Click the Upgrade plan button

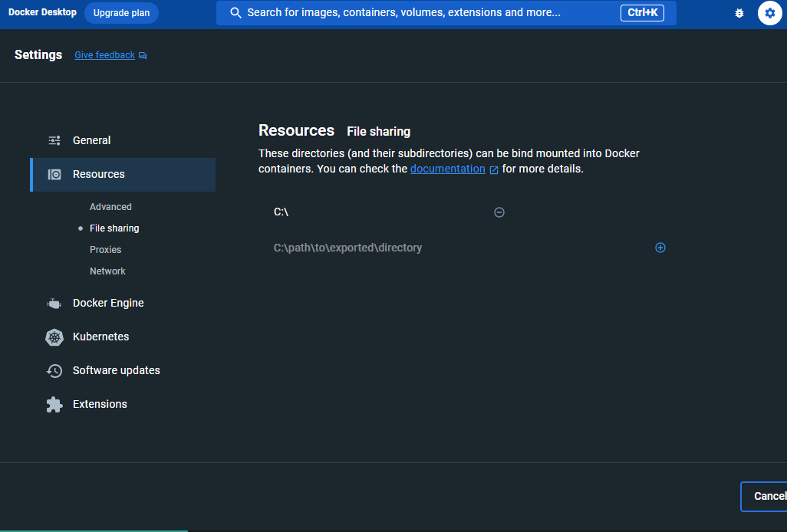121,13
